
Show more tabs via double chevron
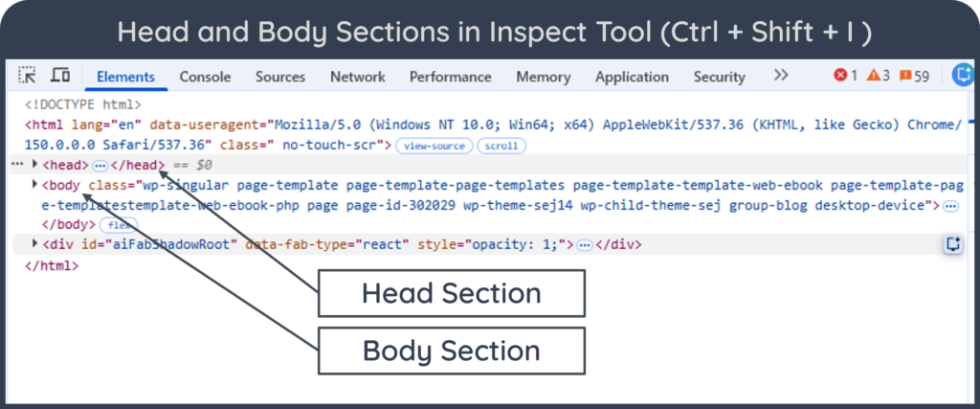[x=781, y=76]
